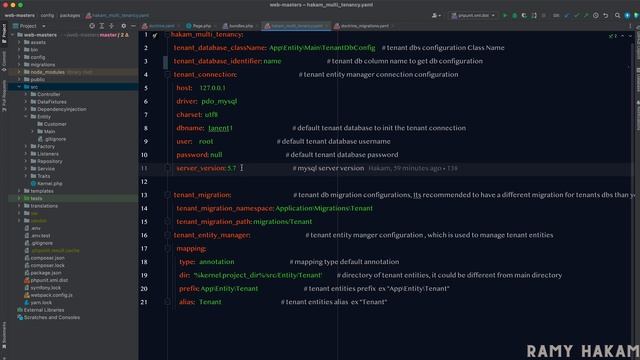Expand the Main entity folder

(x=32, y=131)
